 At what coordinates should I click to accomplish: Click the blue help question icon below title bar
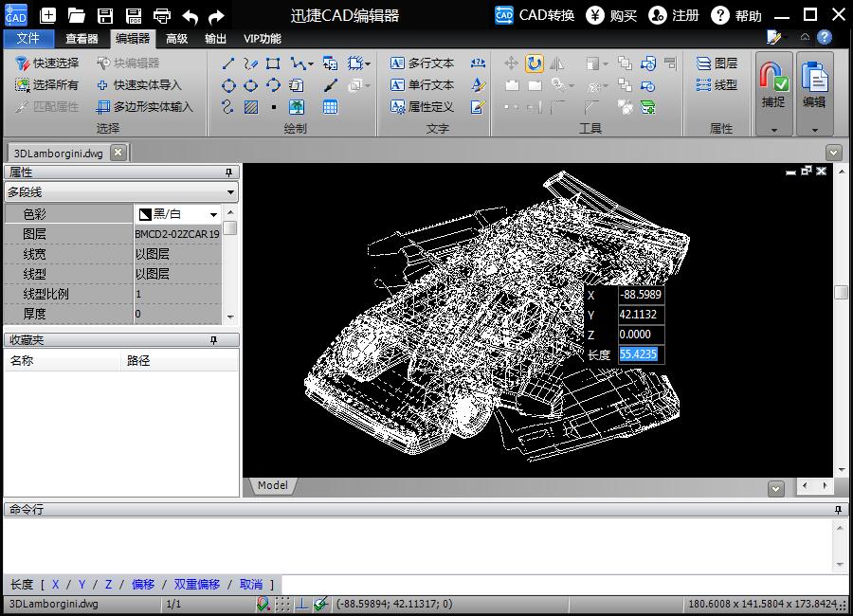[x=825, y=37]
